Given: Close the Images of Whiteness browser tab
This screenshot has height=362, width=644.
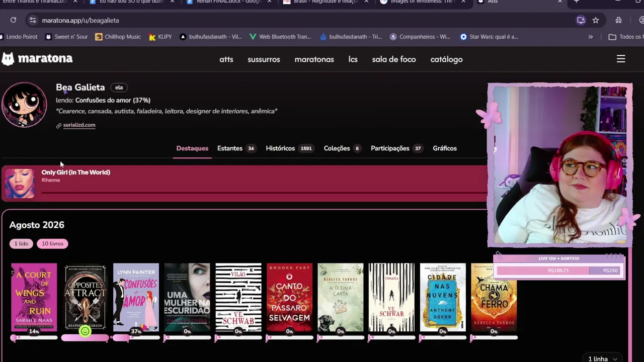Looking at the screenshot, I should (x=463, y=2).
